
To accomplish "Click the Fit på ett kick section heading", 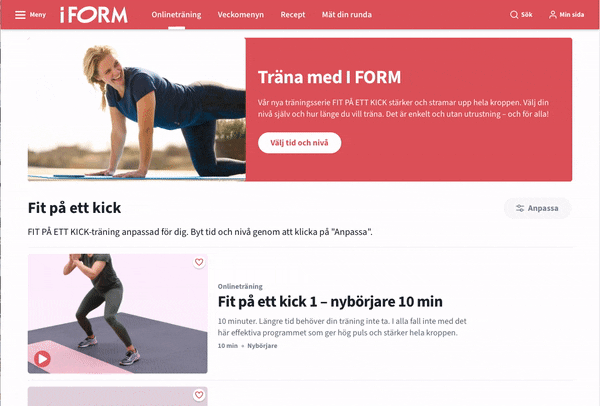I will pyautogui.click(x=74, y=208).
